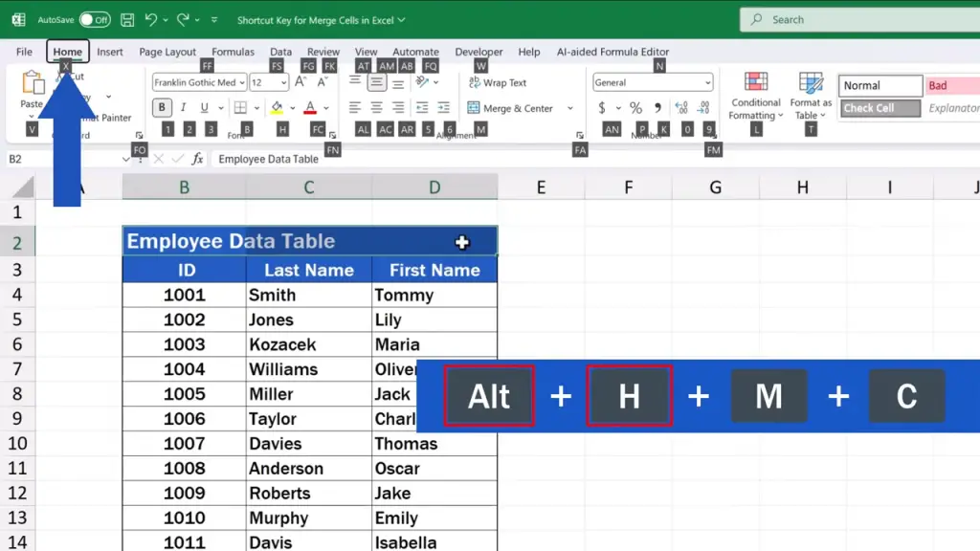Image resolution: width=980 pixels, height=551 pixels.
Task: Click the Increase Indent icon
Action: [442, 108]
